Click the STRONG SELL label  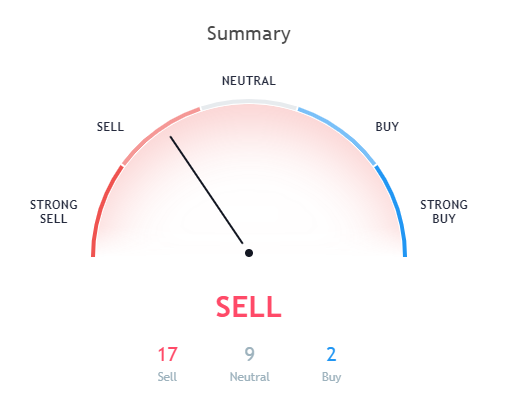point(54,212)
